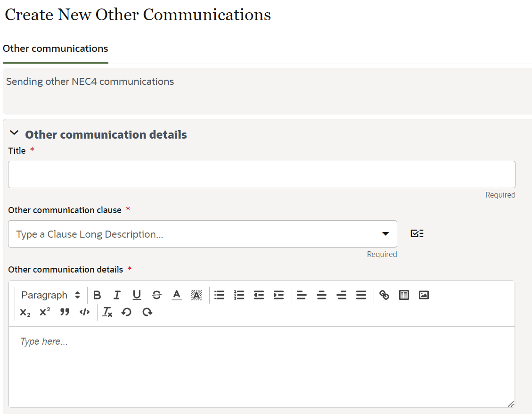
Task: Undo the last editor action
Action: (126, 312)
